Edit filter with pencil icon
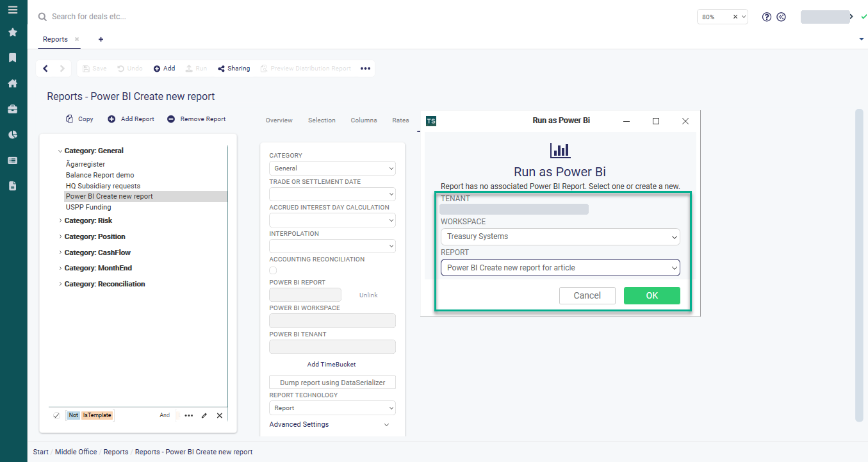Image resolution: width=868 pixels, height=462 pixels. pos(204,415)
